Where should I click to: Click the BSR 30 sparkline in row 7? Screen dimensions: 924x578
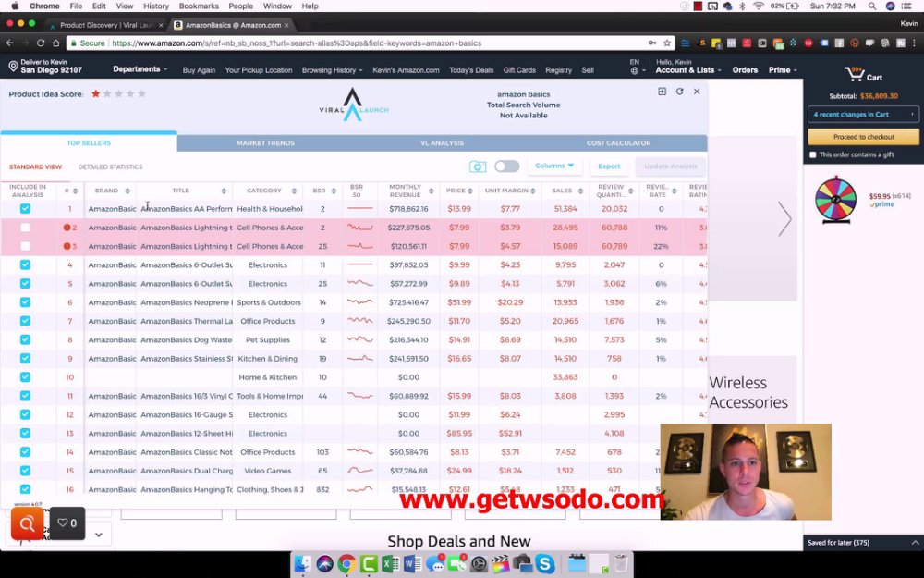point(359,321)
